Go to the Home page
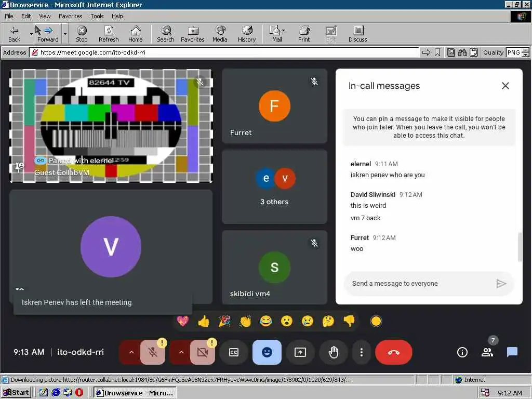 coord(136,34)
